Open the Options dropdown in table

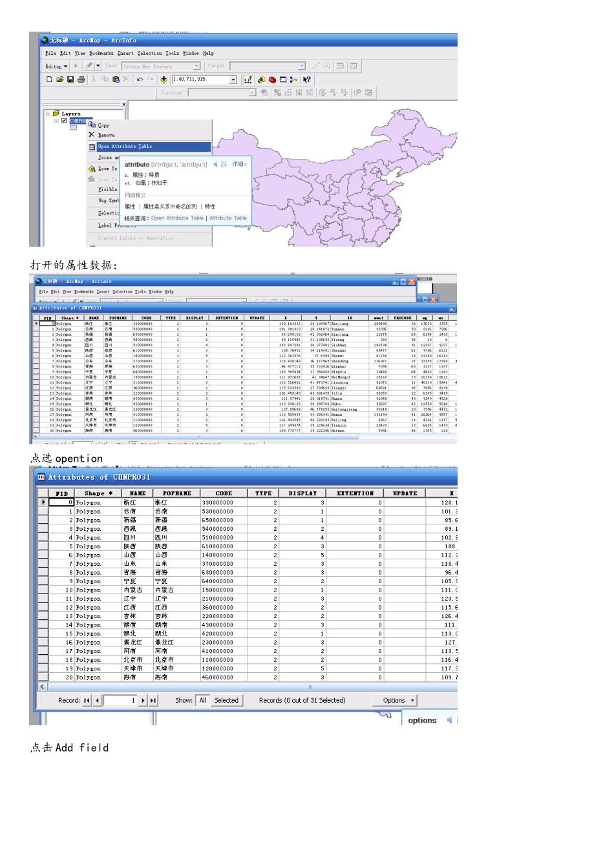[395, 700]
